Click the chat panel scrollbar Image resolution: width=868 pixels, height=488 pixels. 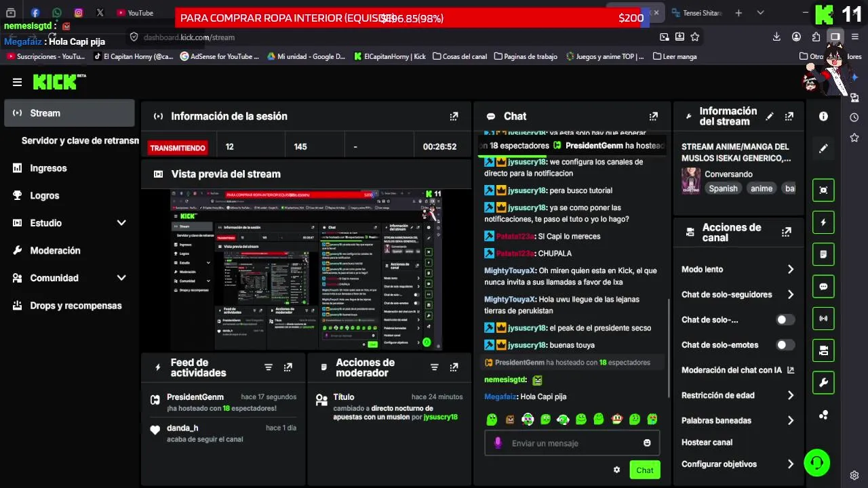pos(669,349)
